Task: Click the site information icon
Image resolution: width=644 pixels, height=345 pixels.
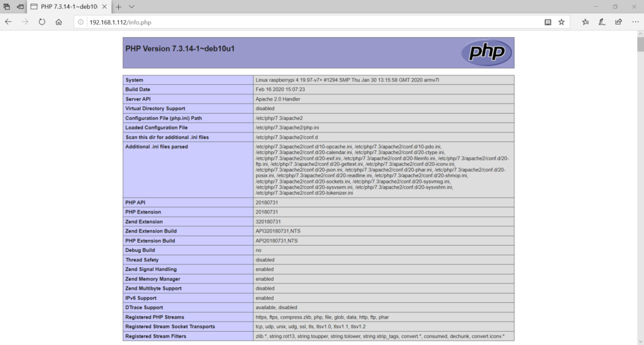Action: click(x=82, y=22)
